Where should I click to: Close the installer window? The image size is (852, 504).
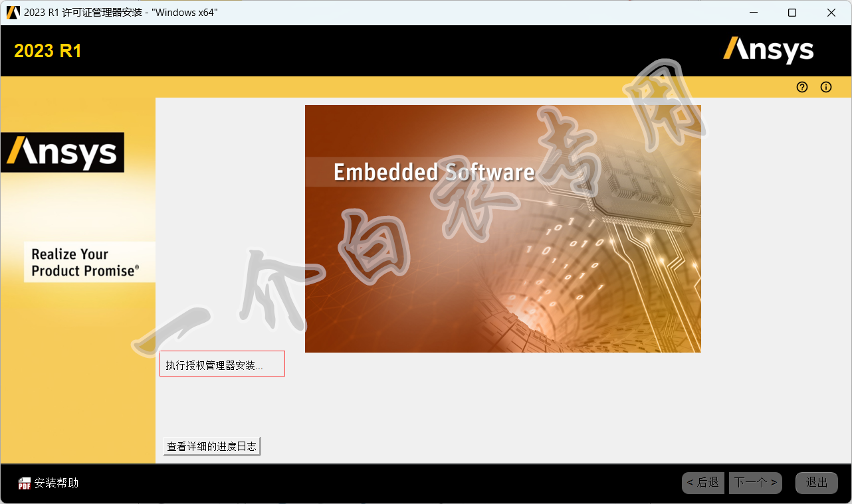(x=831, y=13)
